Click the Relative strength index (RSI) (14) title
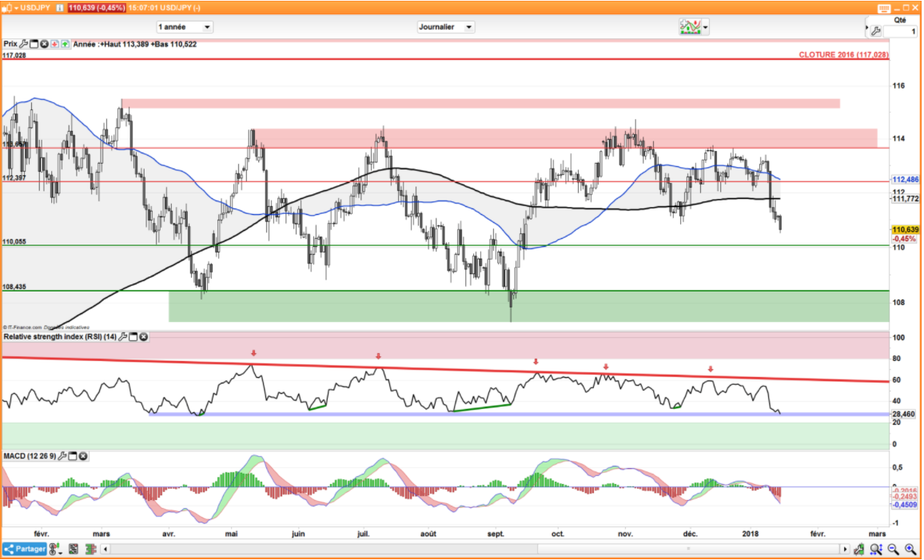This screenshot has width=924, height=560. (60, 337)
